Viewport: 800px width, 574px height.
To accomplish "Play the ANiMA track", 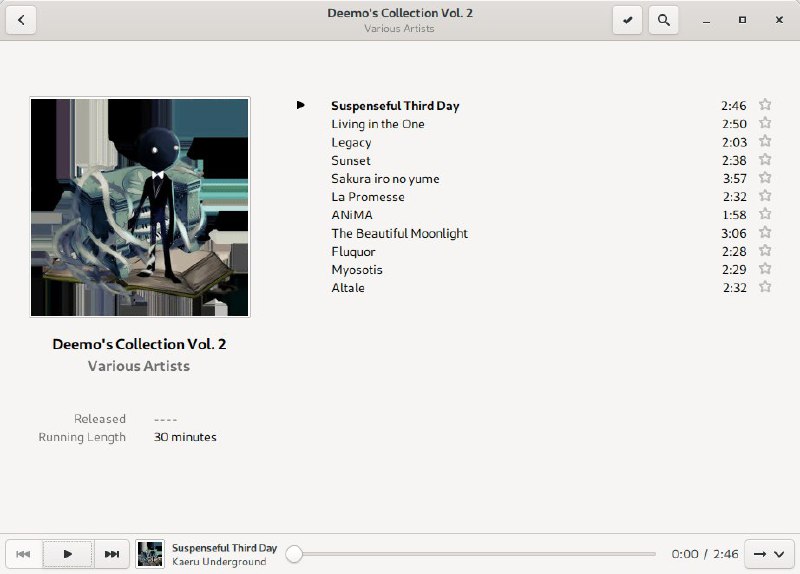I will tap(352, 215).
